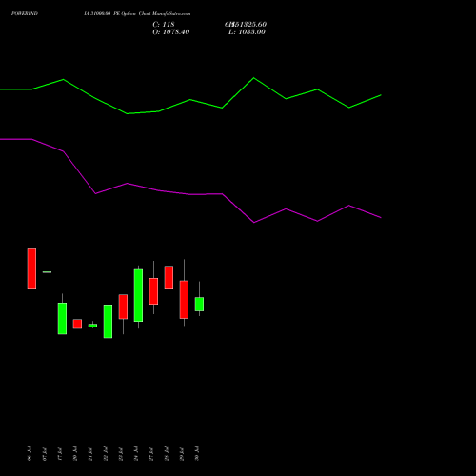Select the red 29 Jul candlestick

point(184,299)
